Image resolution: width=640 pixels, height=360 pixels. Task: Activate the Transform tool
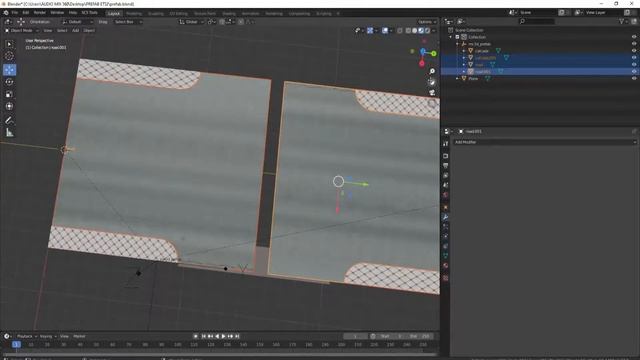(x=9, y=107)
